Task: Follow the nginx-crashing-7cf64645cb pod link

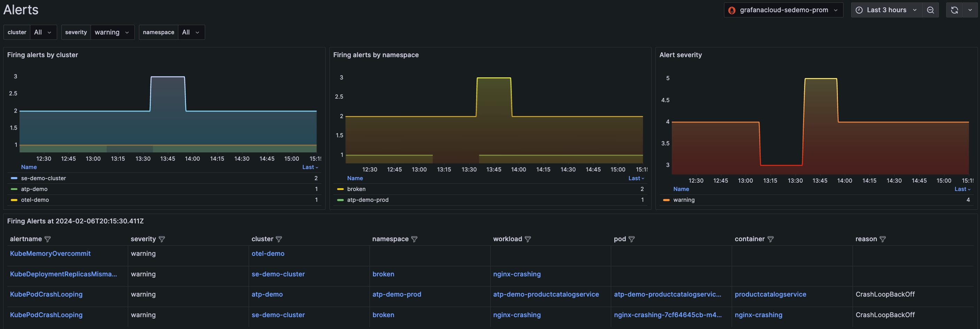Action: coord(667,315)
